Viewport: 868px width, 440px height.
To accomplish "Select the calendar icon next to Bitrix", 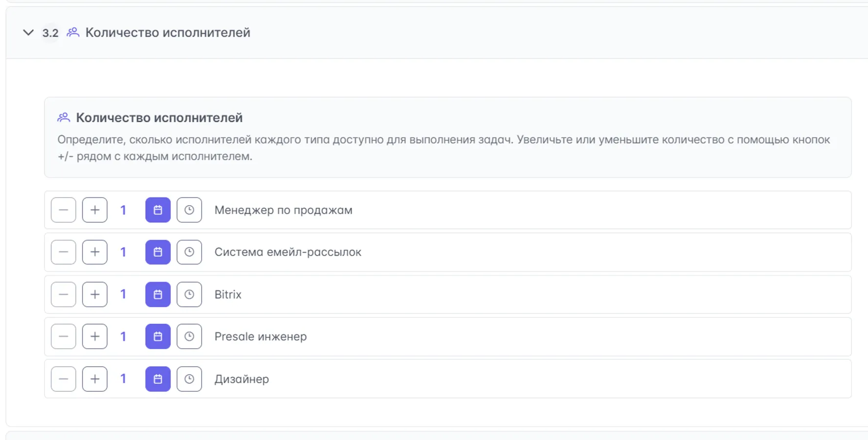I will 157,294.
